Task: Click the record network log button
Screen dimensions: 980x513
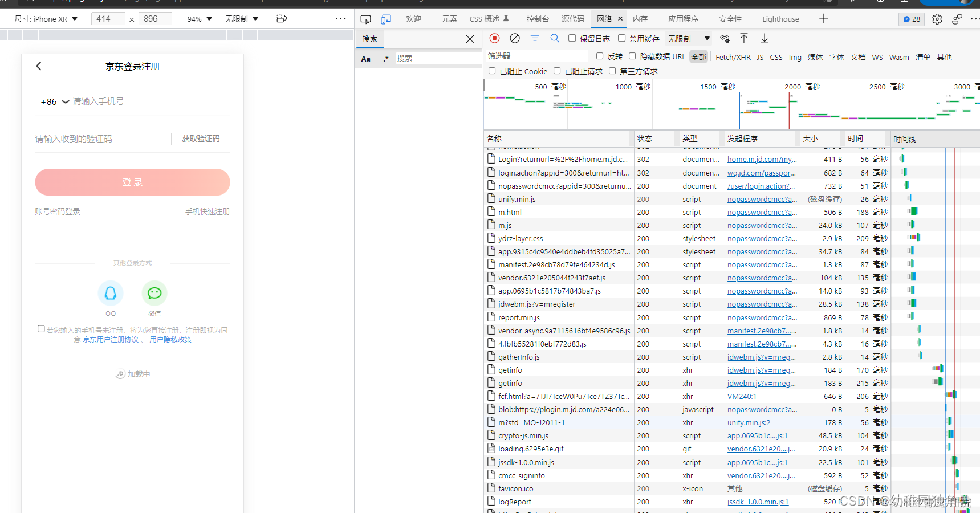Action: click(495, 38)
